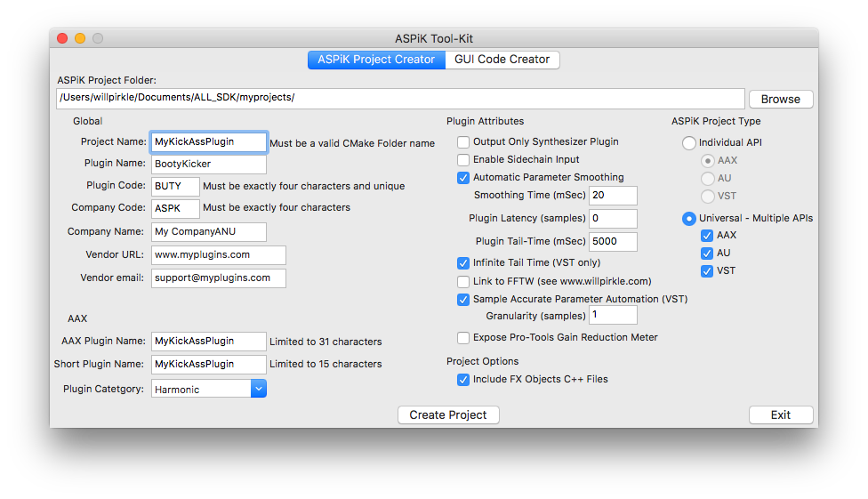
Task: Click the Exit button
Action: pos(781,414)
